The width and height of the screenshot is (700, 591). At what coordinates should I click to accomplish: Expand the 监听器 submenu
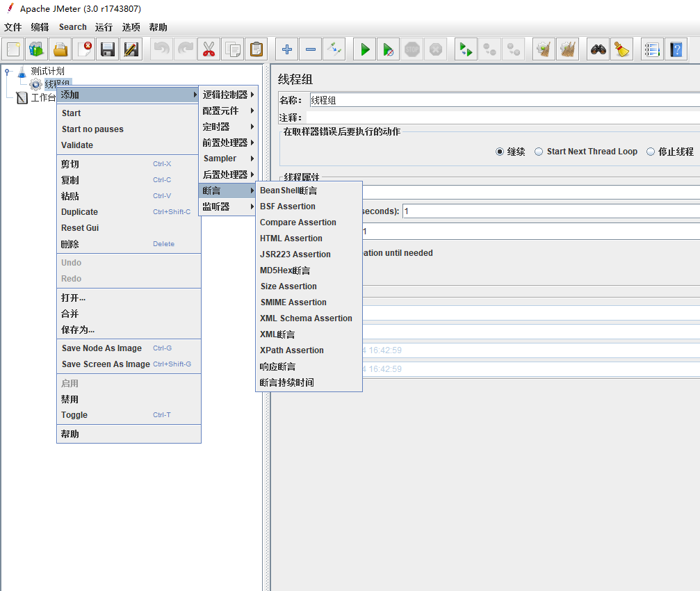pyautogui.click(x=228, y=207)
